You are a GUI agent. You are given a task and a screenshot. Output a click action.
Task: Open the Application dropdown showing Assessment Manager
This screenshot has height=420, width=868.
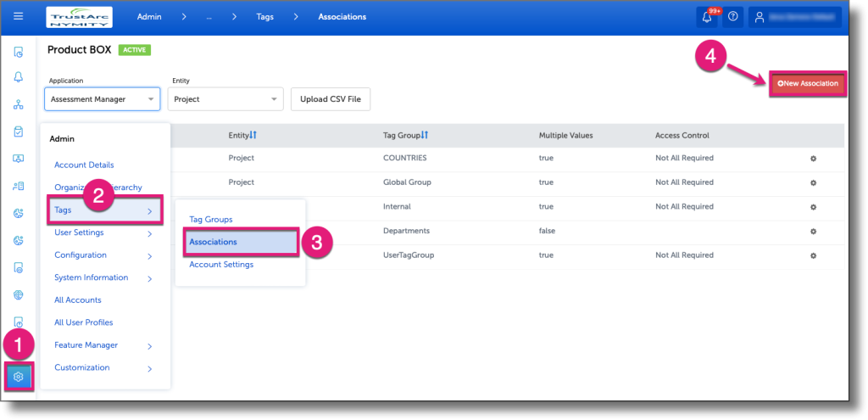tap(103, 99)
